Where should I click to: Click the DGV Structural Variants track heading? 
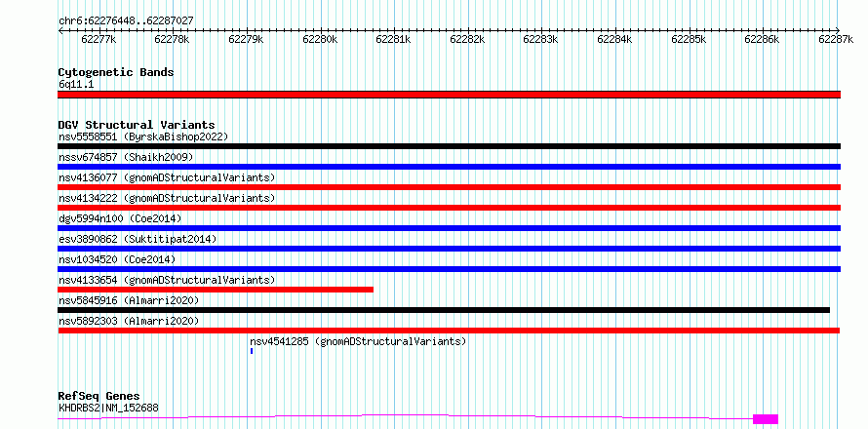(137, 125)
